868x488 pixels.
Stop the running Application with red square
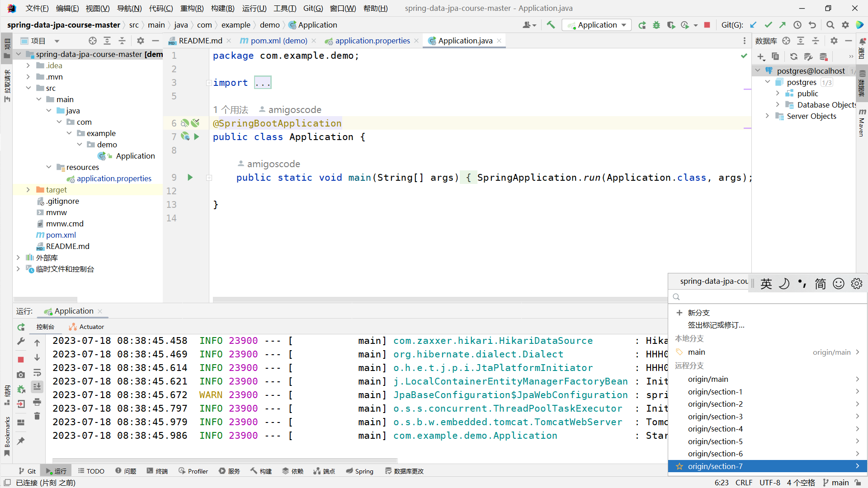[707, 25]
